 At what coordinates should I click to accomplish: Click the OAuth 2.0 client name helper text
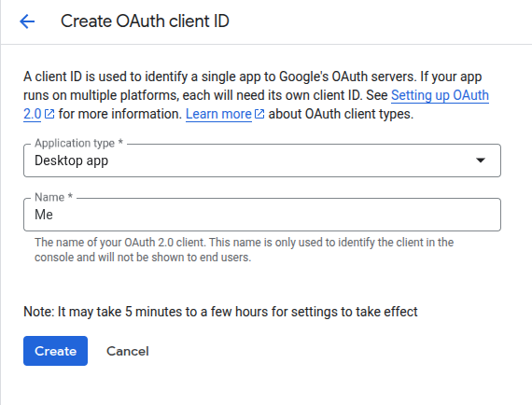(x=244, y=250)
